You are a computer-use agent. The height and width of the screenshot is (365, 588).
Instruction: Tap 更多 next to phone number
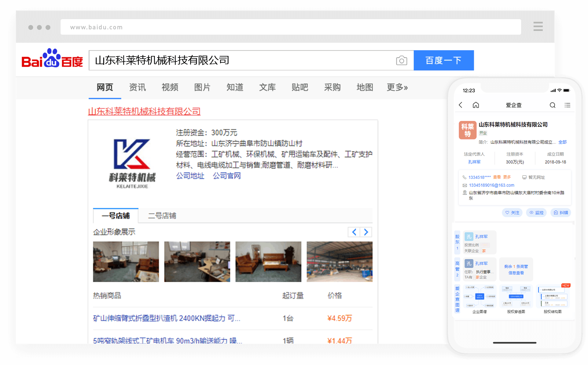[507, 177]
